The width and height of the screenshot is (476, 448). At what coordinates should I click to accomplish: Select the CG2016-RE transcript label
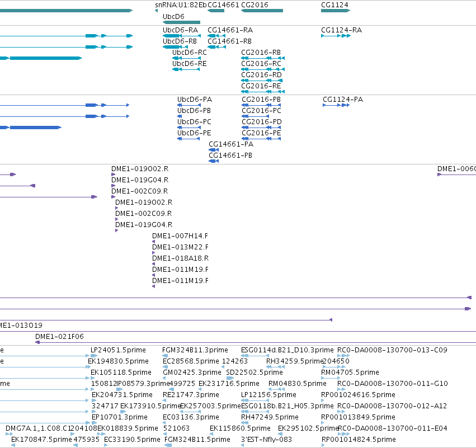(261, 86)
